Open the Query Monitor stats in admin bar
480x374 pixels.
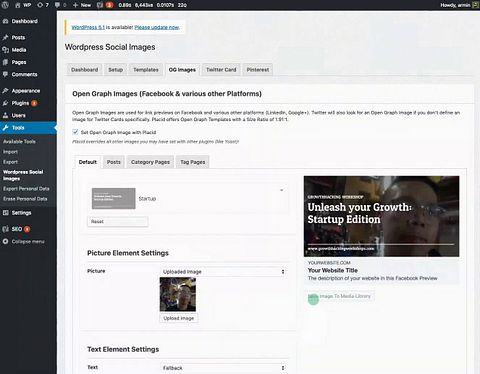pyautogui.click(x=153, y=5)
